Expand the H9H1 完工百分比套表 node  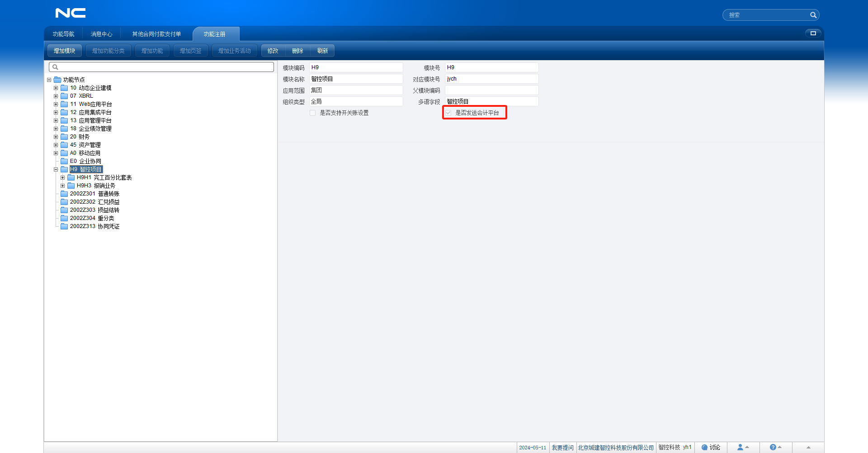pyautogui.click(x=63, y=177)
